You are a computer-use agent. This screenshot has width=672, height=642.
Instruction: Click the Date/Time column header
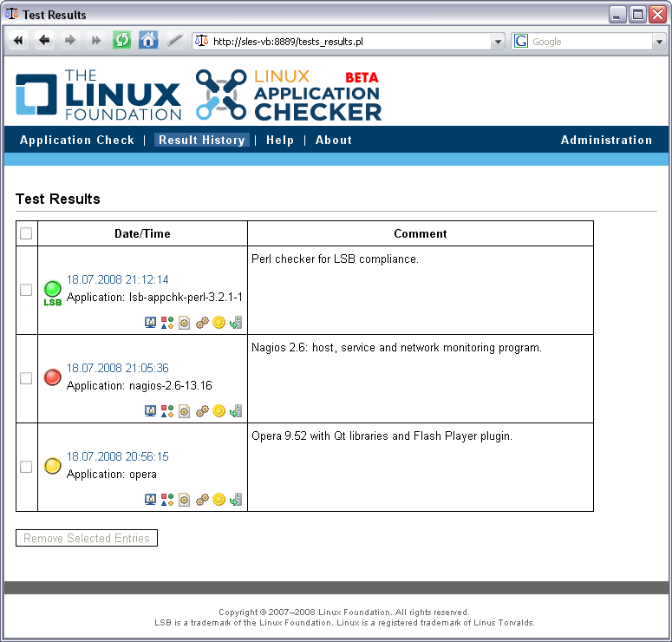pyautogui.click(x=142, y=233)
